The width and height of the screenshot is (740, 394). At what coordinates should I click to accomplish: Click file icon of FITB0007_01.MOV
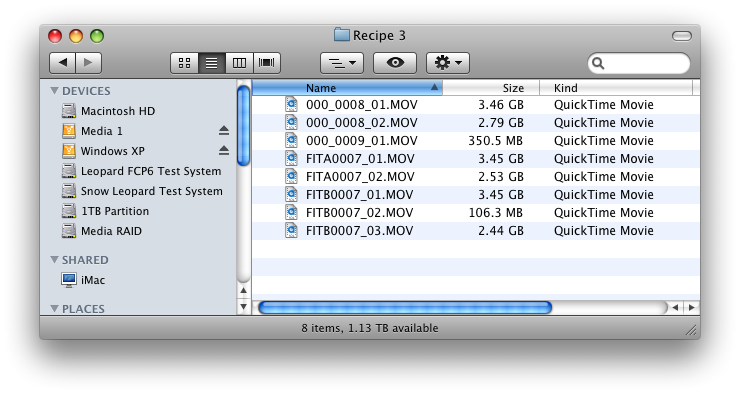(x=292, y=194)
